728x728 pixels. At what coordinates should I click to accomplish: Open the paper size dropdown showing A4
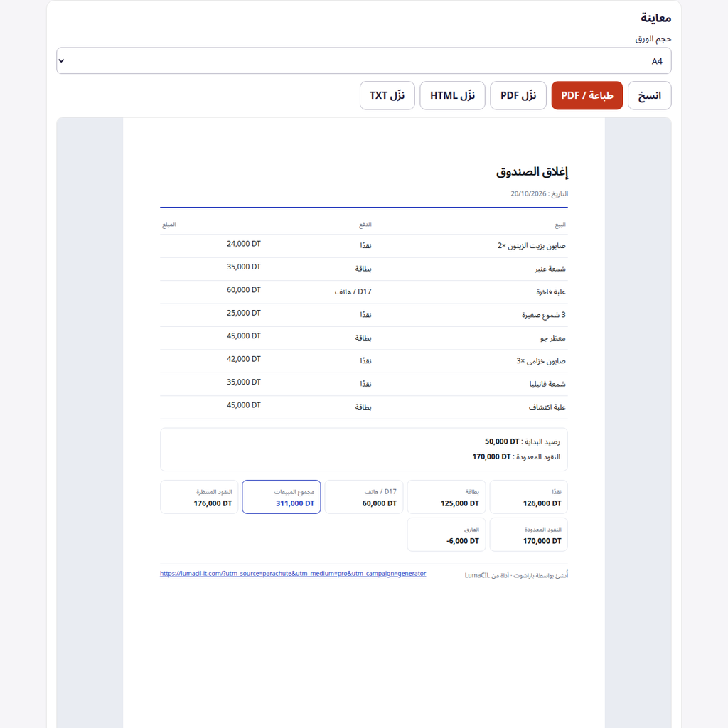(x=363, y=61)
